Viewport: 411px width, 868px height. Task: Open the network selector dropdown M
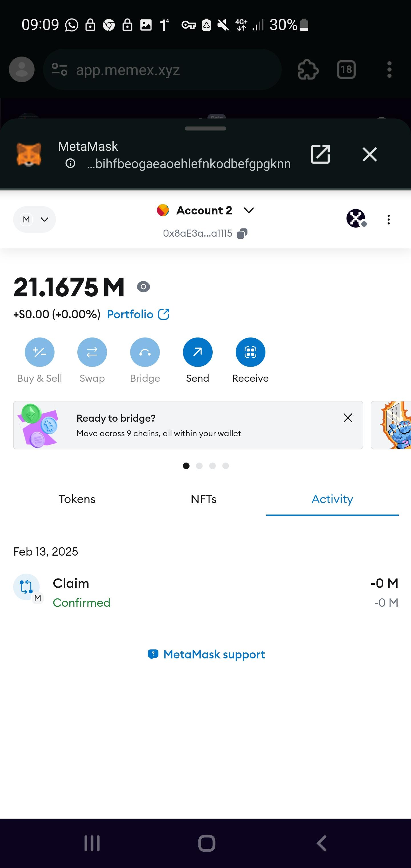coord(34,219)
